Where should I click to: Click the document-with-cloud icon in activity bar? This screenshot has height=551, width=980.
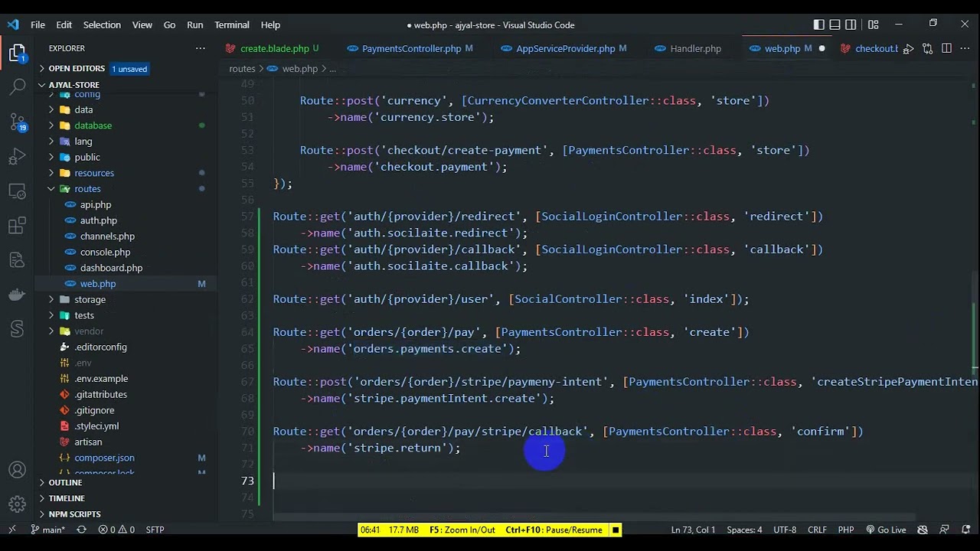17,260
